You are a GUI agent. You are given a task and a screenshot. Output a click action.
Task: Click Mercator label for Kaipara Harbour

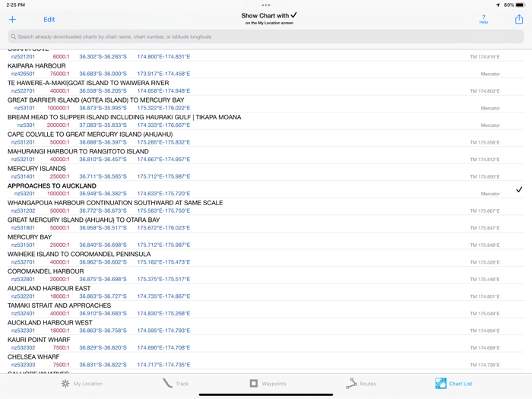pos(490,74)
